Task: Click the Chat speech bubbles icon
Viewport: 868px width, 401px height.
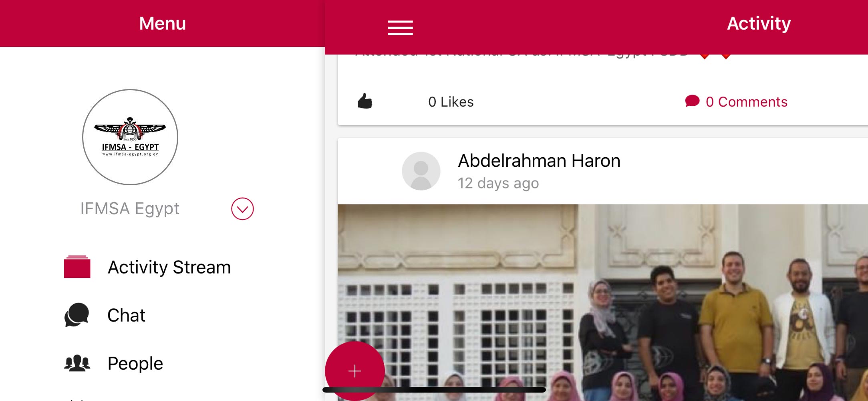Action: pos(77,315)
